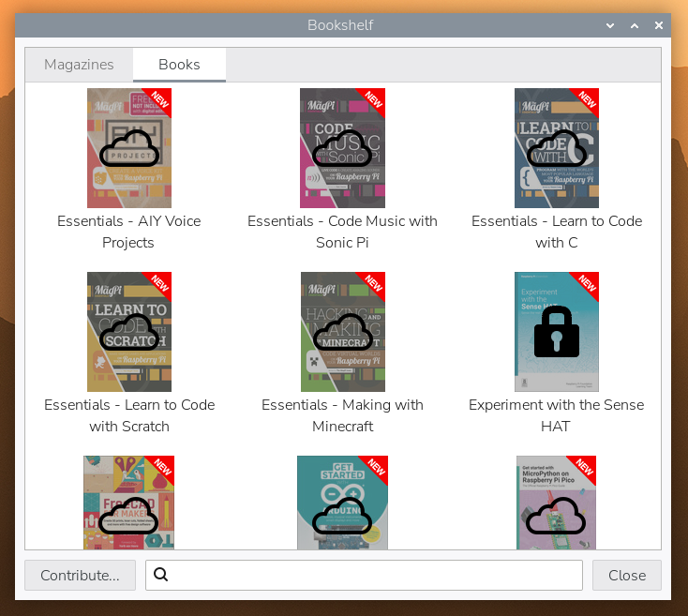Select the 'Essentials - Code Music with Sonic Pi' label
Viewport: 688px width, 616px height.
tap(342, 232)
